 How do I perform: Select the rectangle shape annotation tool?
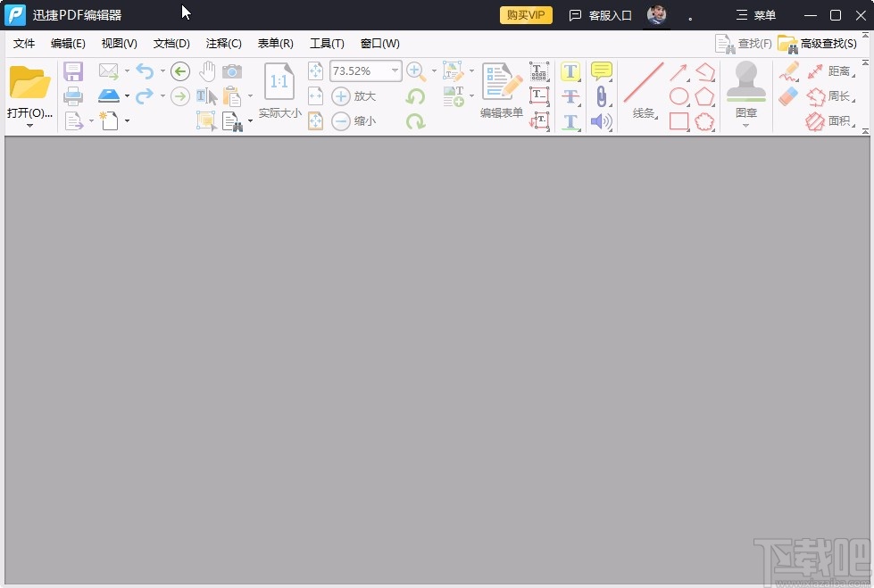click(x=678, y=120)
